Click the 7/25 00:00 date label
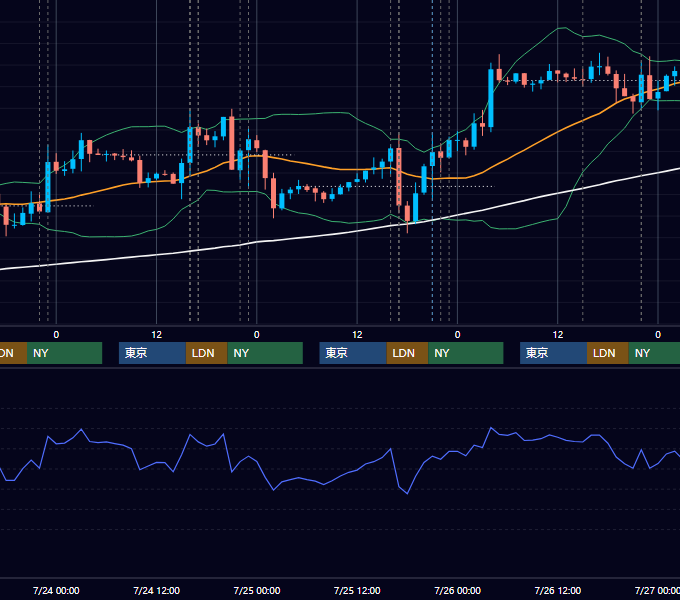Viewport: 680px width, 600px height. pyautogui.click(x=257, y=590)
